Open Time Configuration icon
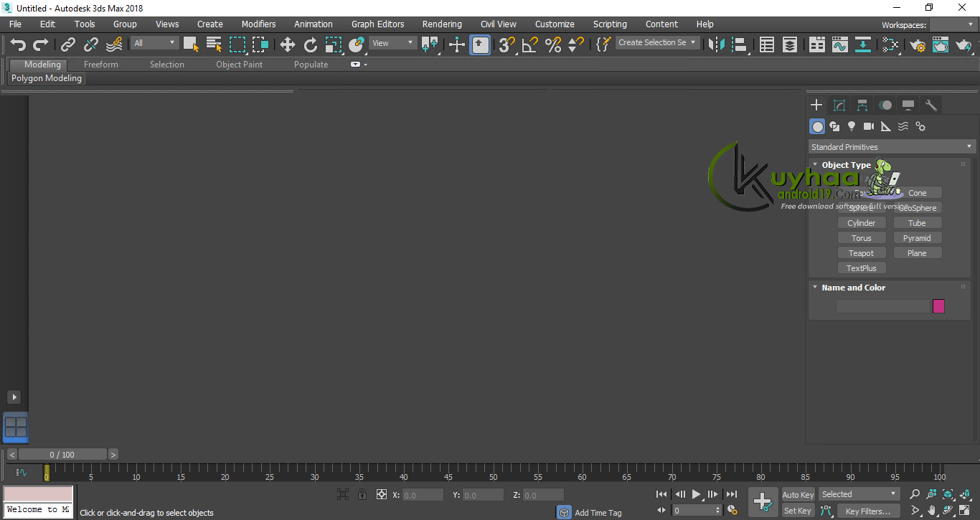The height and width of the screenshot is (520, 980). tap(732, 511)
